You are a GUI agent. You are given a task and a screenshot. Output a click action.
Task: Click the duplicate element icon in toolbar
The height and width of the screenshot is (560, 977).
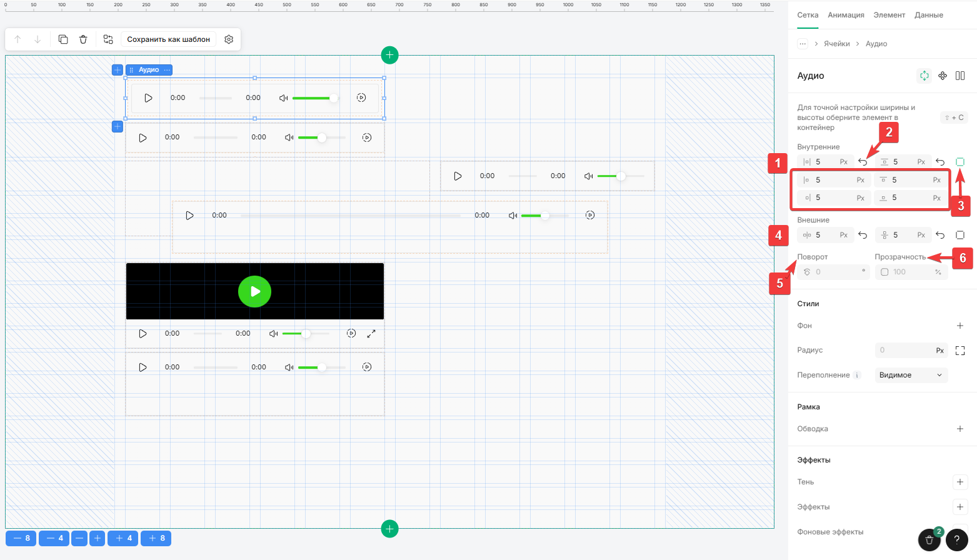pyautogui.click(x=63, y=39)
